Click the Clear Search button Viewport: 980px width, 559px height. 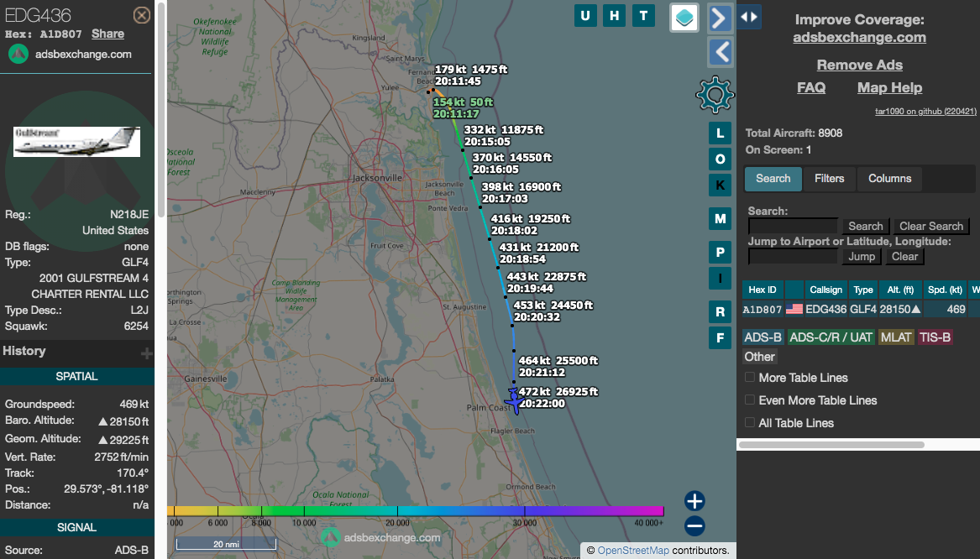(931, 226)
